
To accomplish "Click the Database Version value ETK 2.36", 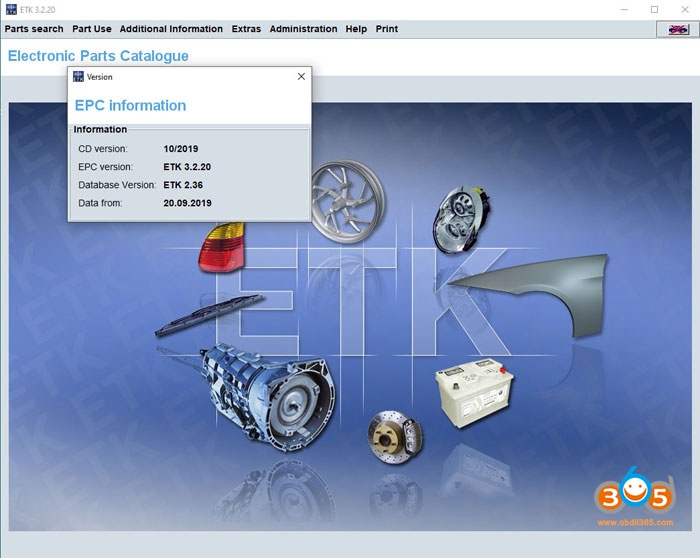I will [x=183, y=185].
